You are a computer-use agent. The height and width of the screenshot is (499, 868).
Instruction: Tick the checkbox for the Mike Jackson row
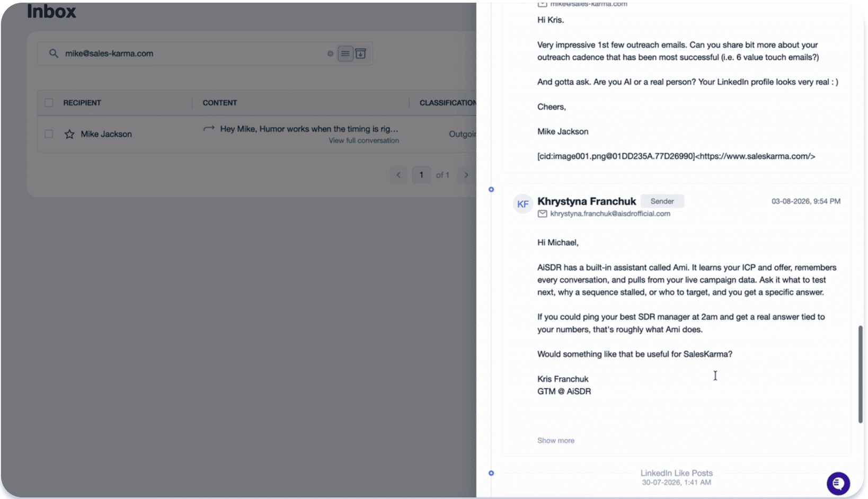[x=49, y=134]
